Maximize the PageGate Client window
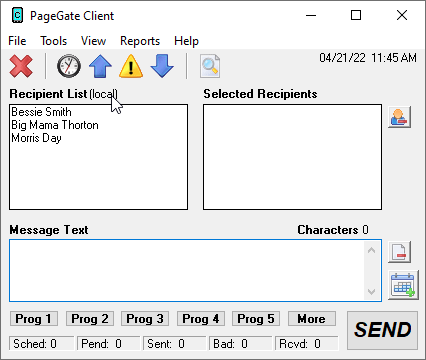This screenshot has height=360, width=426. [x=356, y=15]
